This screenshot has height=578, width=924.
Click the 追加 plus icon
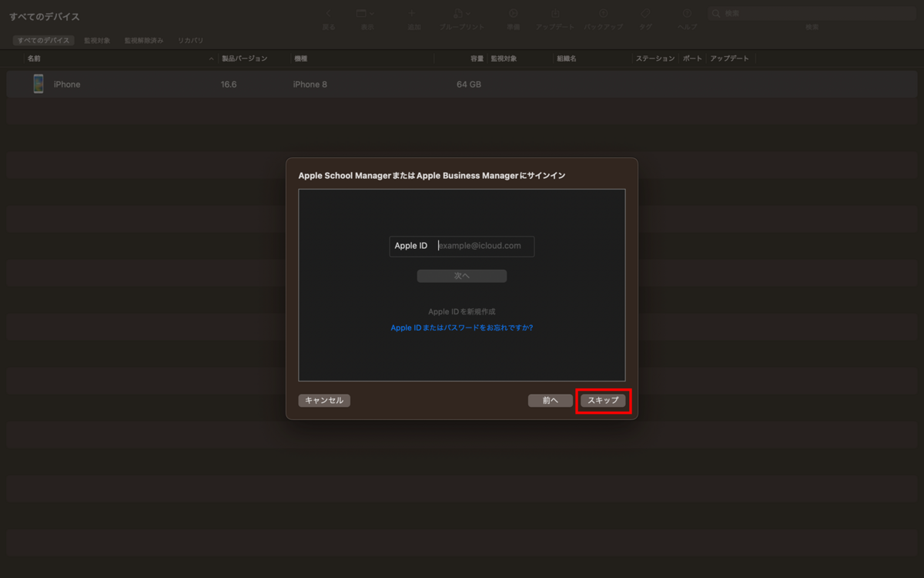[411, 14]
